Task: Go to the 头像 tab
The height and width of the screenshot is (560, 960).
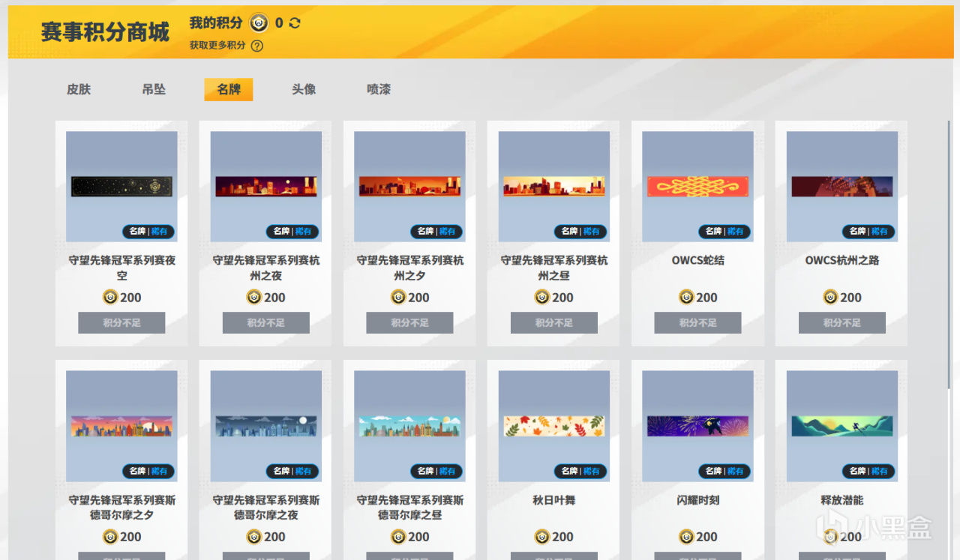Action: pos(304,89)
